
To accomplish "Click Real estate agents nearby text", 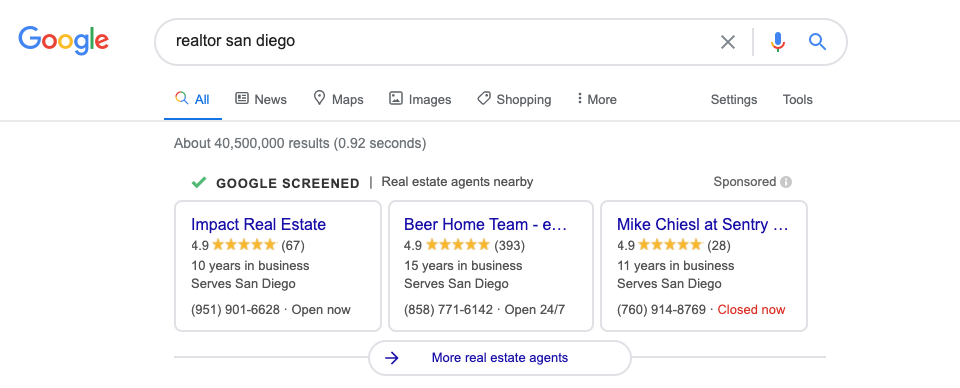I will (457, 182).
